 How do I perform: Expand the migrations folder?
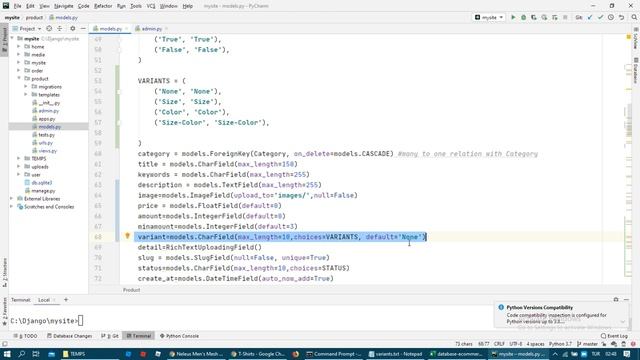26,87
